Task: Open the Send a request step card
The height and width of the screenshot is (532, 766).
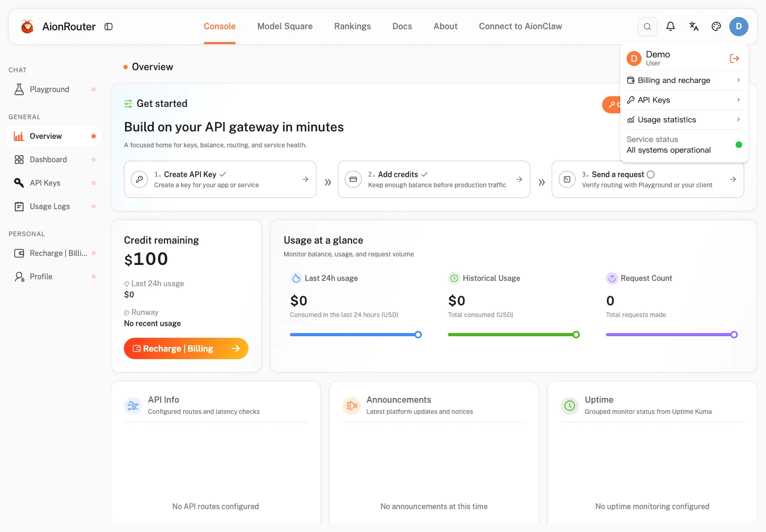Action: click(x=648, y=179)
